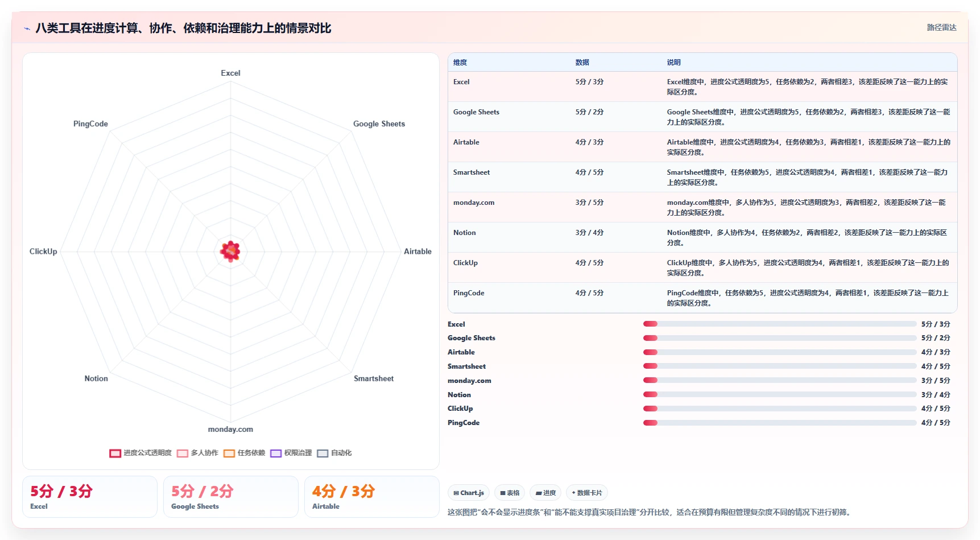Click the 路径雷达 label in header

click(941, 27)
